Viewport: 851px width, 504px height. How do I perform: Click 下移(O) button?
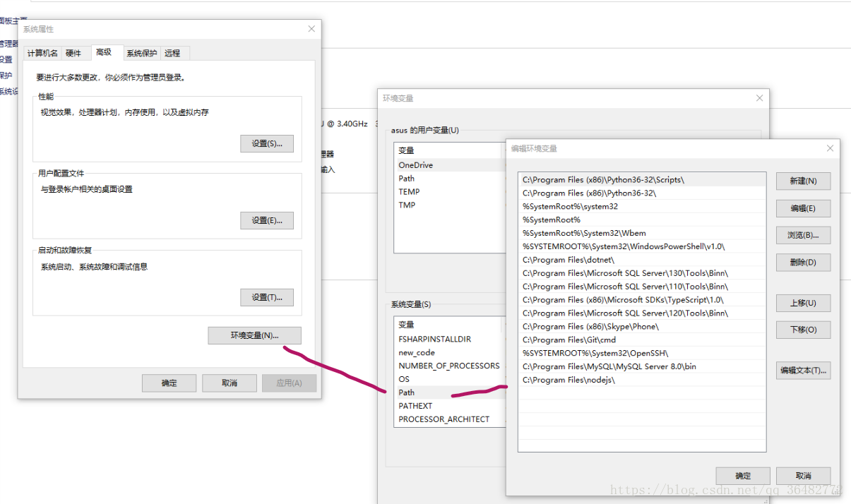(803, 330)
